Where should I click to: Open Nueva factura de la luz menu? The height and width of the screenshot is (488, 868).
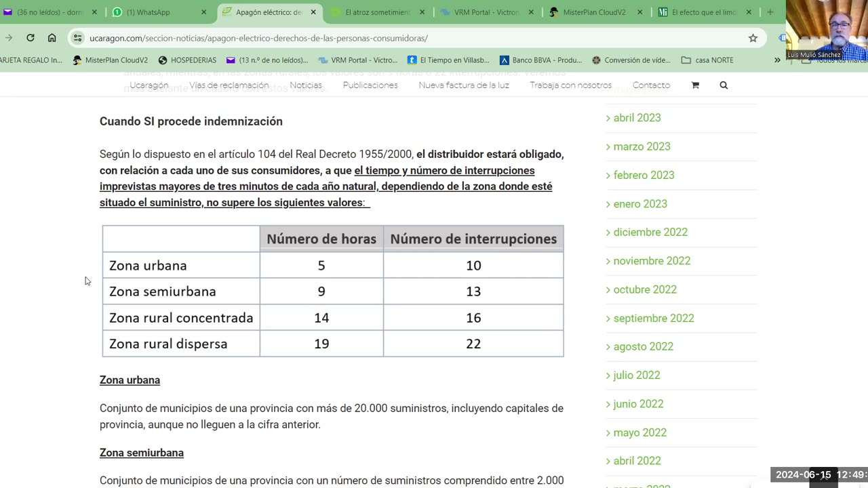(x=464, y=85)
